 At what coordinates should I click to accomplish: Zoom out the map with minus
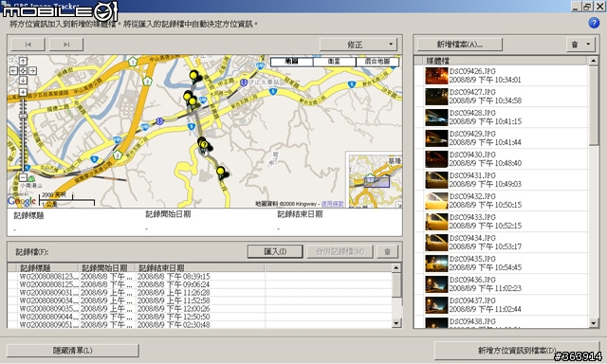23,177
